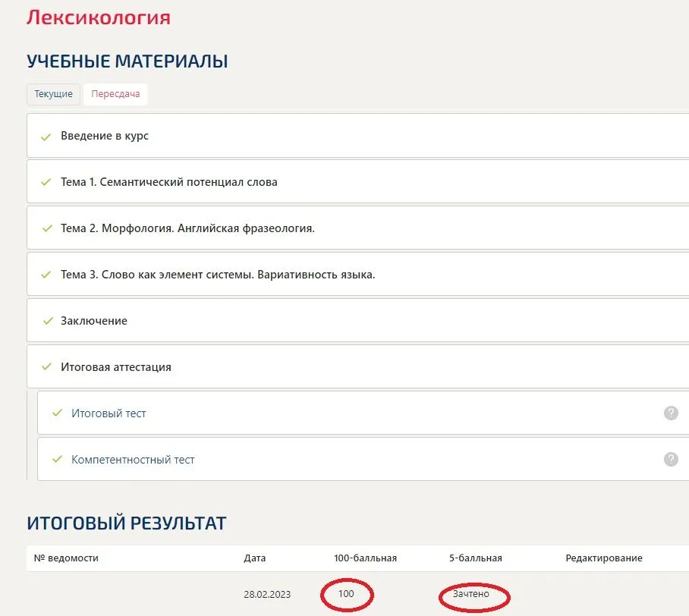Click checkmark icon beside Введение в курс
Screen dimensions: 689x616
pyautogui.click(x=46, y=137)
